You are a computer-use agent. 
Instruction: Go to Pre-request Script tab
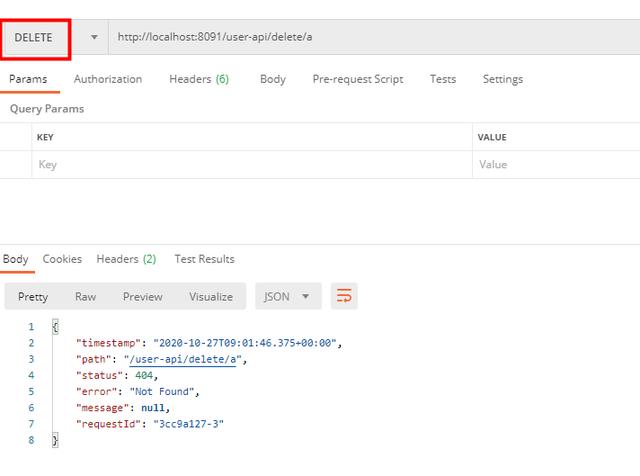coord(358,79)
